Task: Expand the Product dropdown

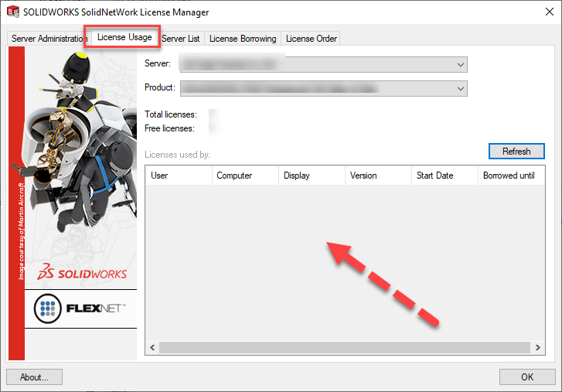Action: click(x=324, y=88)
